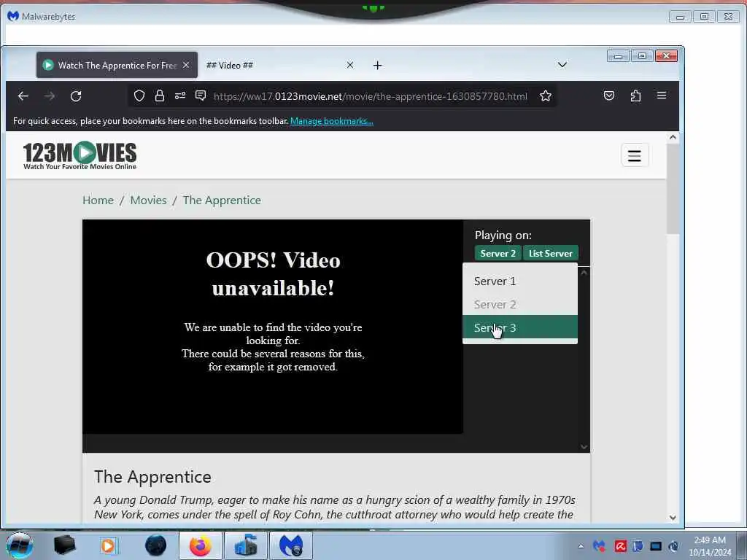Click the server panel scroll up arrow
Image resolution: width=747 pixels, height=560 pixels.
click(x=584, y=273)
